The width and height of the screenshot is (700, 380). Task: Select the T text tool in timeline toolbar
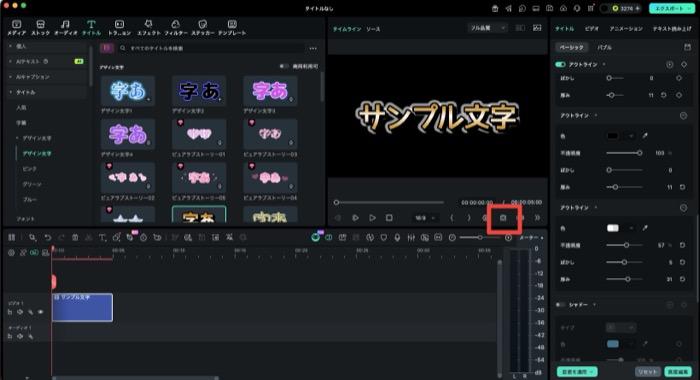pos(102,238)
